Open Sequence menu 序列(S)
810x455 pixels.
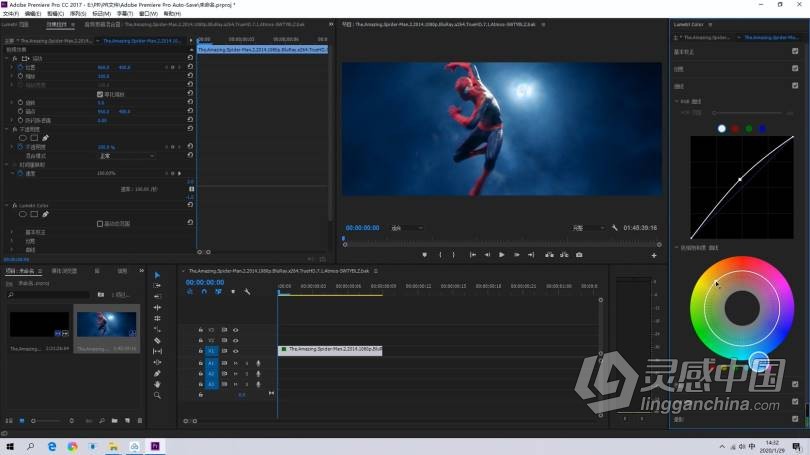click(78, 13)
